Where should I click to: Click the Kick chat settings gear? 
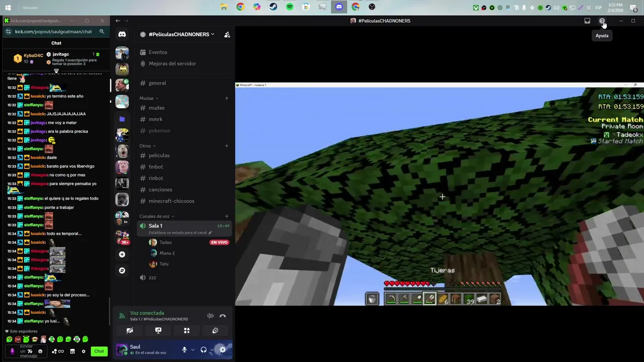pos(84,351)
